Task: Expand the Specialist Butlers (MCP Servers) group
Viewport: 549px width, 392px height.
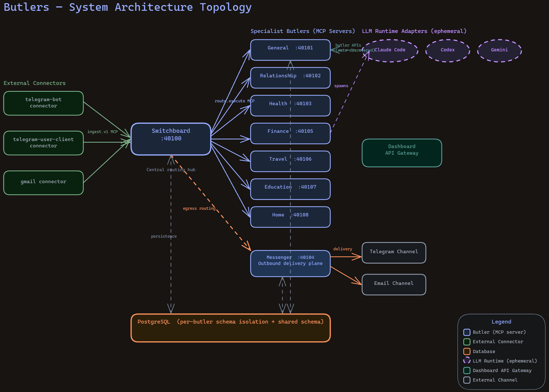Action: coord(303,31)
